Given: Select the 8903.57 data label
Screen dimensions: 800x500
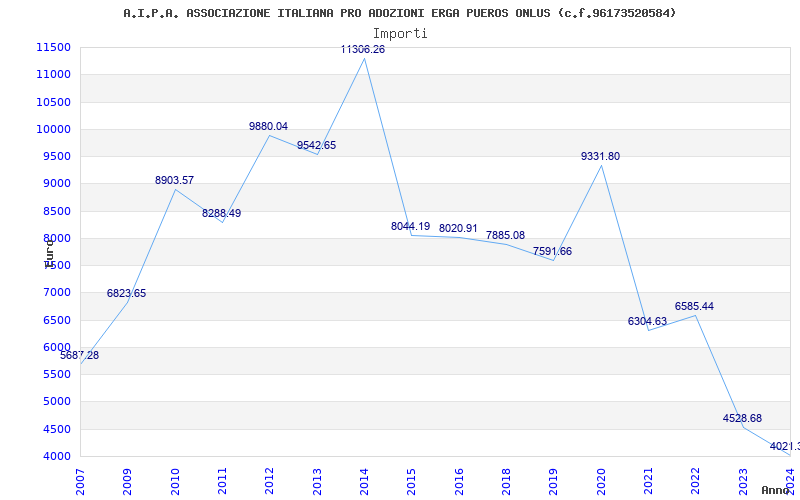Looking at the screenshot, I should [174, 180].
